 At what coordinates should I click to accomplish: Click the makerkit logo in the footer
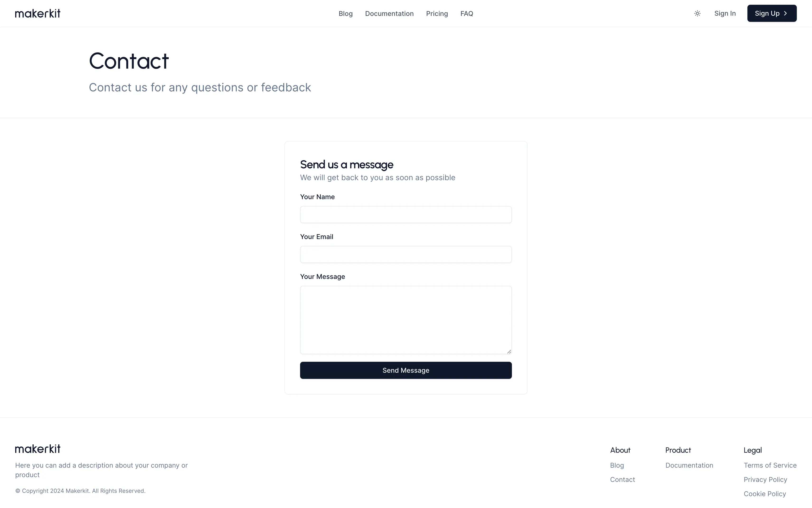pos(38,449)
